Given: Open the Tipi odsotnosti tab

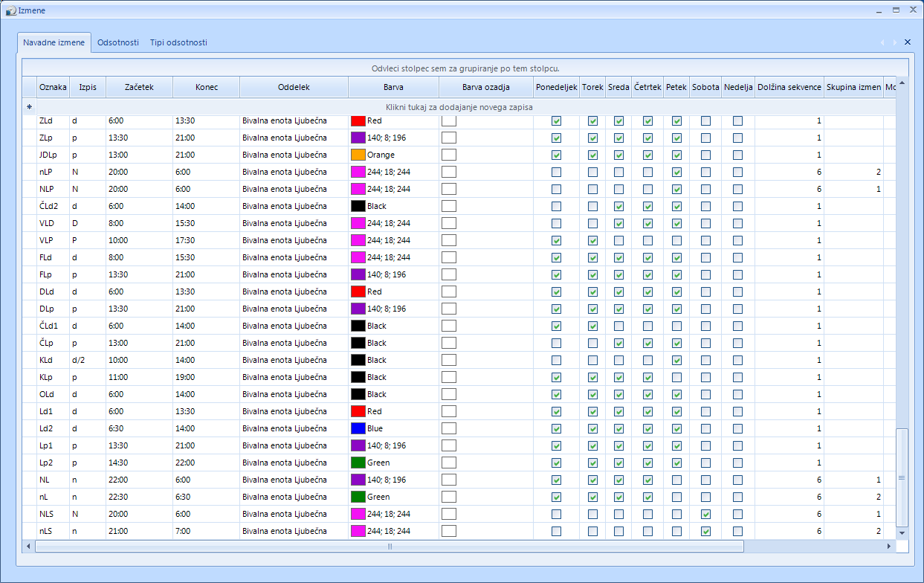Looking at the screenshot, I should 178,42.
